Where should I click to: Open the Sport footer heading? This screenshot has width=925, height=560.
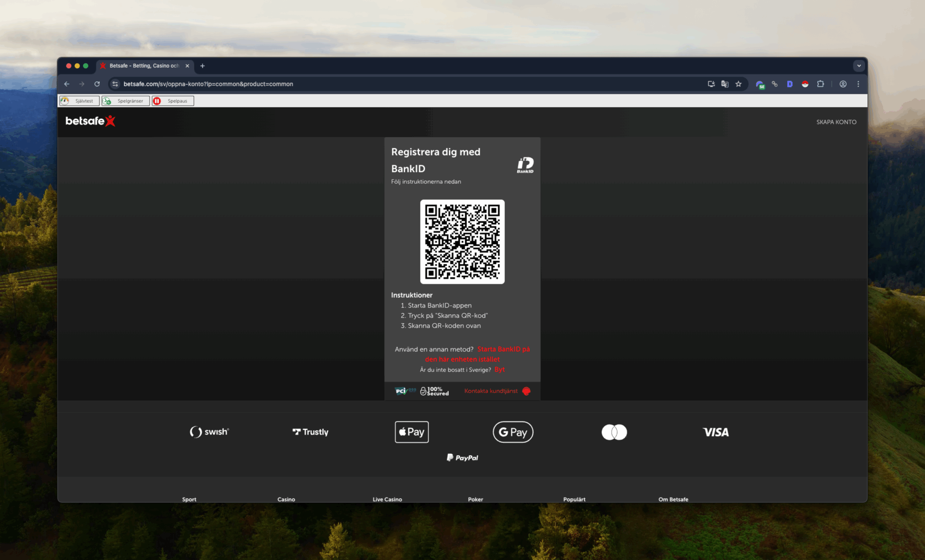click(x=189, y=499)
